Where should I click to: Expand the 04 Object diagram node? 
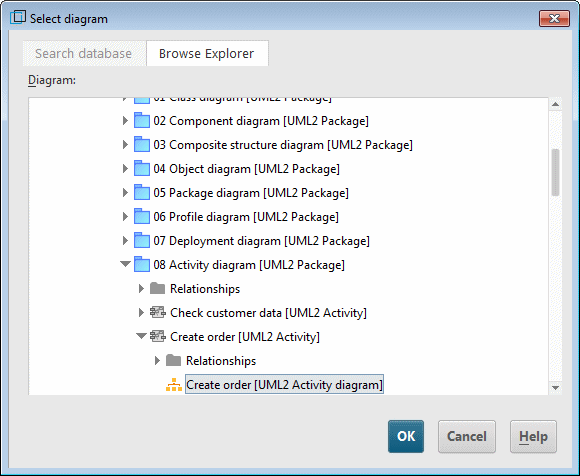125,169
